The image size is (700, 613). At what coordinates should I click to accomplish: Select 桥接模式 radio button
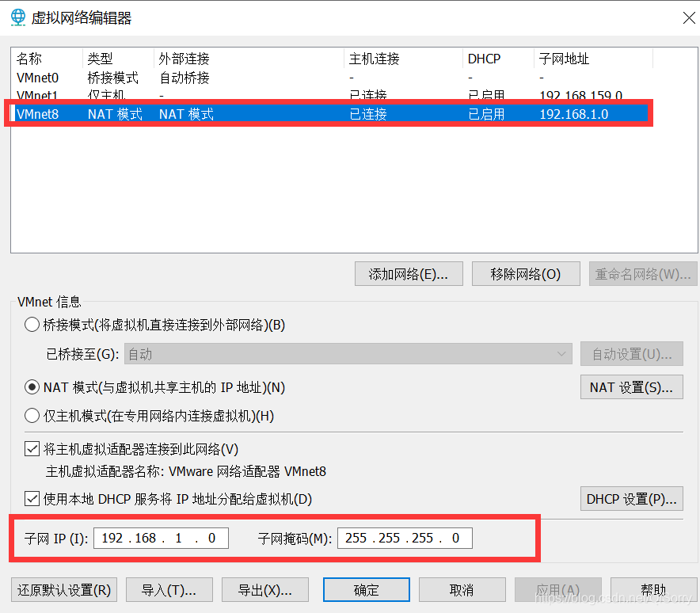point(32,325)
